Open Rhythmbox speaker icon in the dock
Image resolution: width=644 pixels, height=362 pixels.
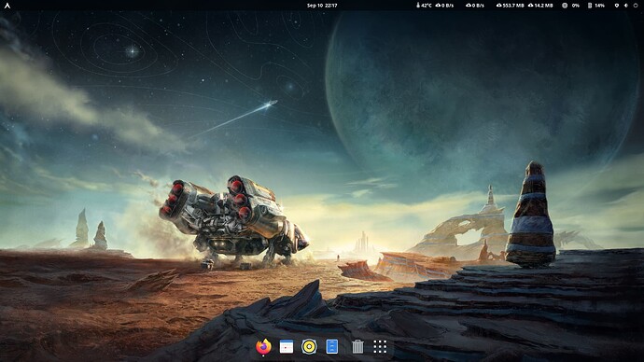[309, 347]
